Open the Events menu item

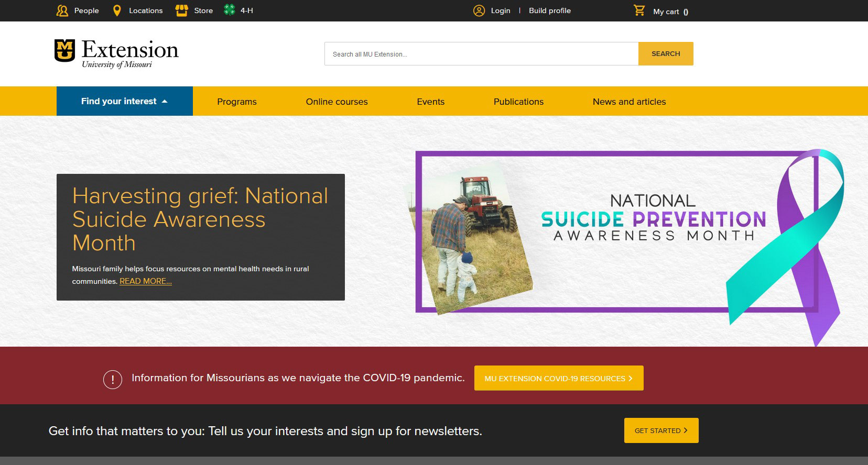(x=431, y=102)
